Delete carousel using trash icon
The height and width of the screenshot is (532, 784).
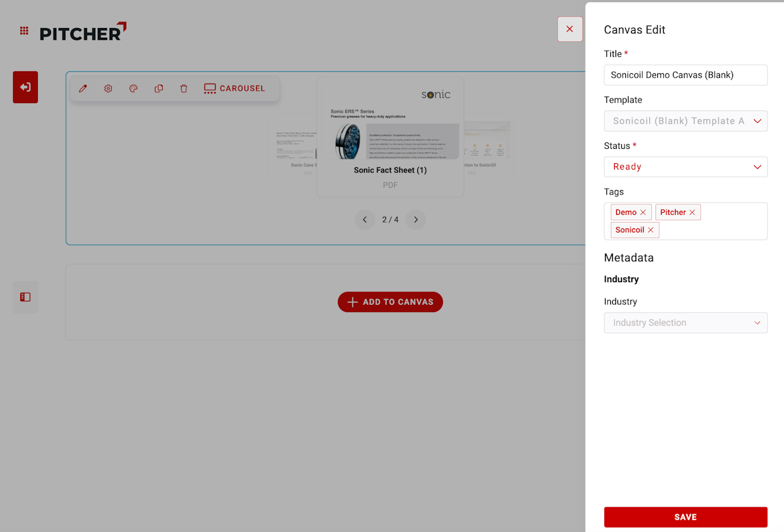[x=184, y=89]
